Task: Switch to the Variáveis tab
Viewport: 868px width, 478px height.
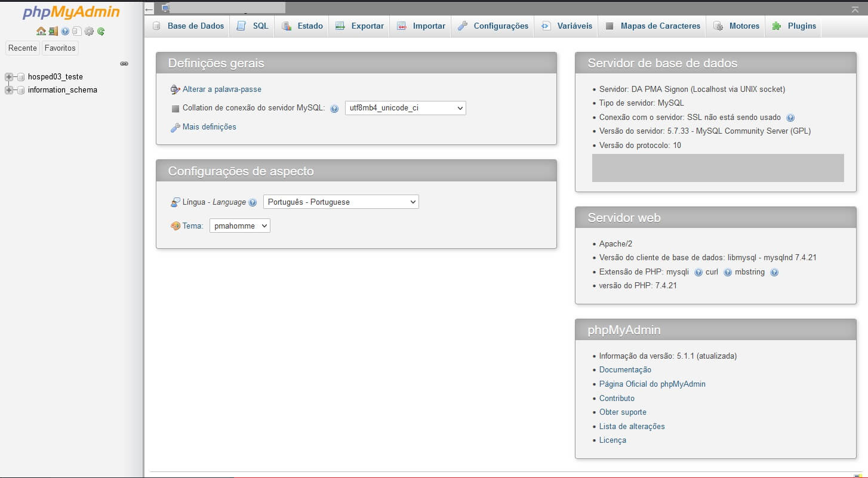Action: tap(567, 26)
